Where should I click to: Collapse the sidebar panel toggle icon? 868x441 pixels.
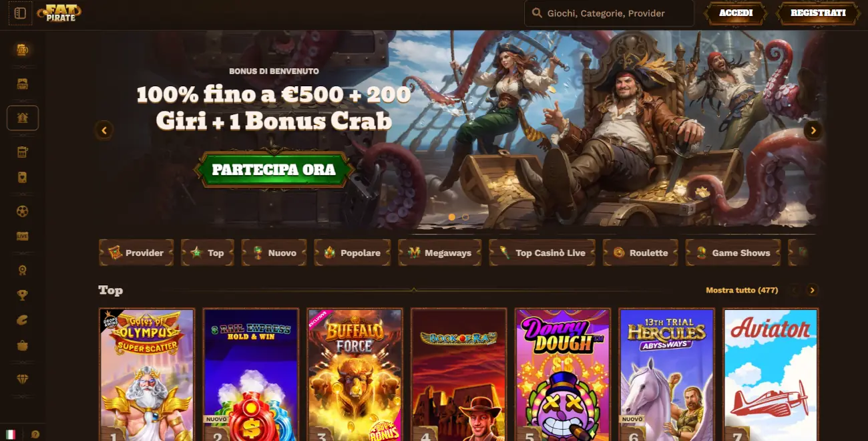[x=20, y=13]
